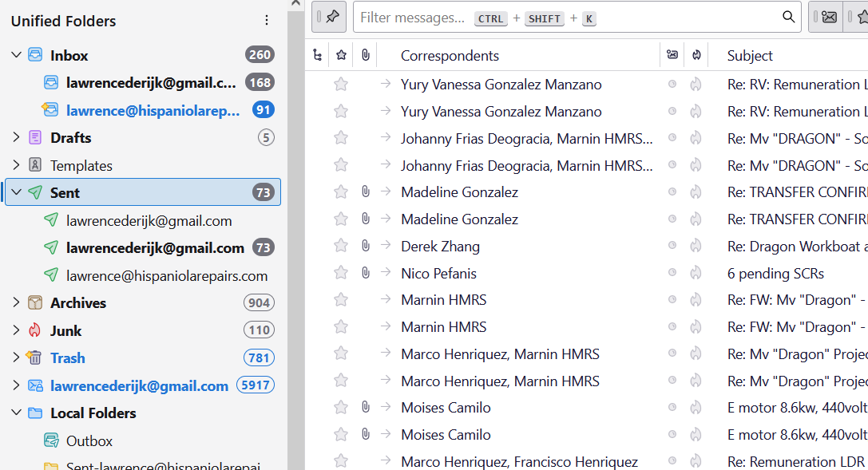Select the Junk folder

point(143,330)
